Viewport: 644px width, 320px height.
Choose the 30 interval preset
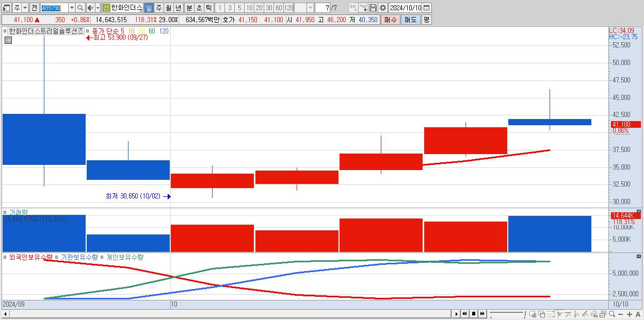point(269,8)
